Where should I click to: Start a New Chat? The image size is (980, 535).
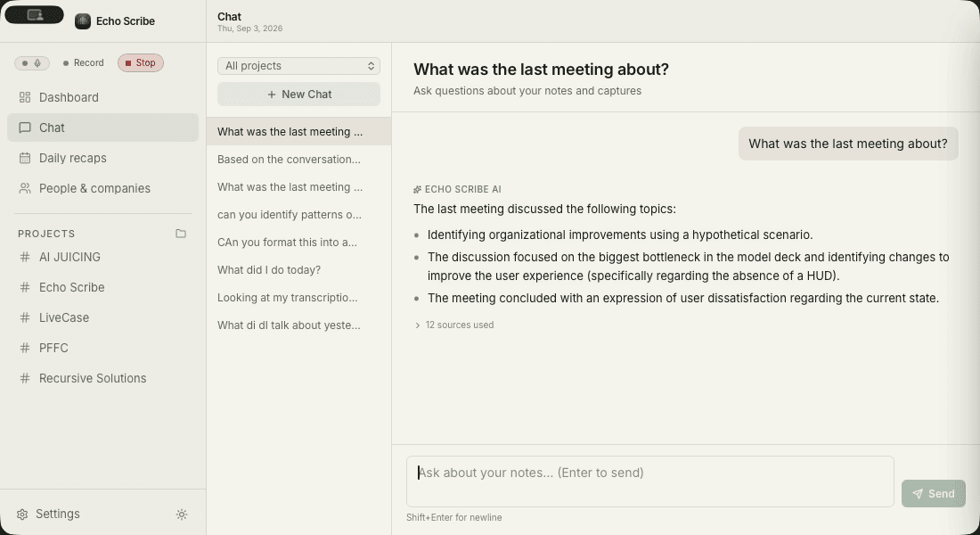click(x=298, y=95)
